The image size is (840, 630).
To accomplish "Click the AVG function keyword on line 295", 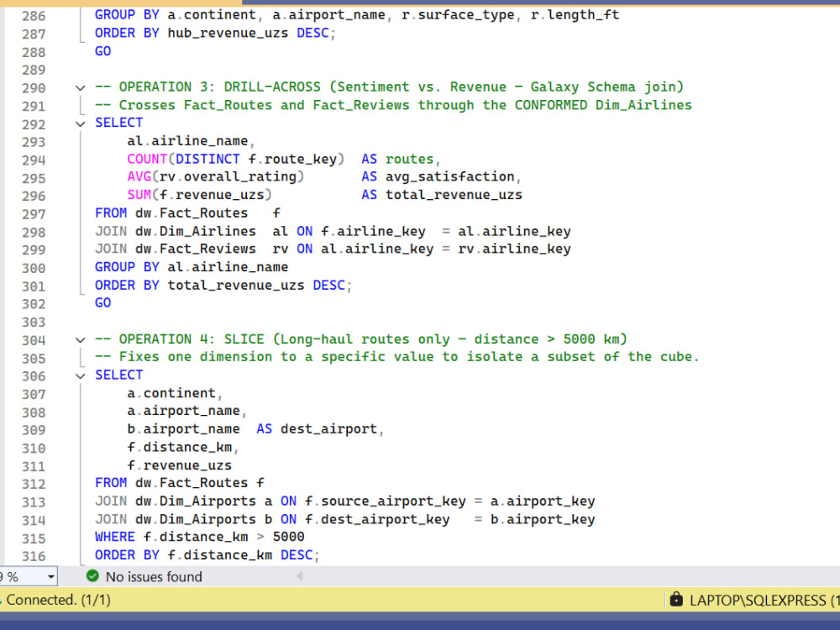I will click(139, 176).
